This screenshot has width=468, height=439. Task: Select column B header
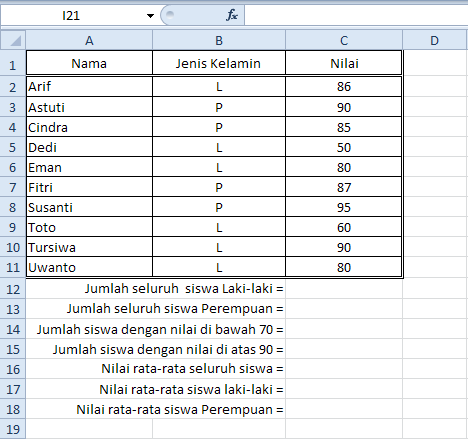tap(219, 40)
